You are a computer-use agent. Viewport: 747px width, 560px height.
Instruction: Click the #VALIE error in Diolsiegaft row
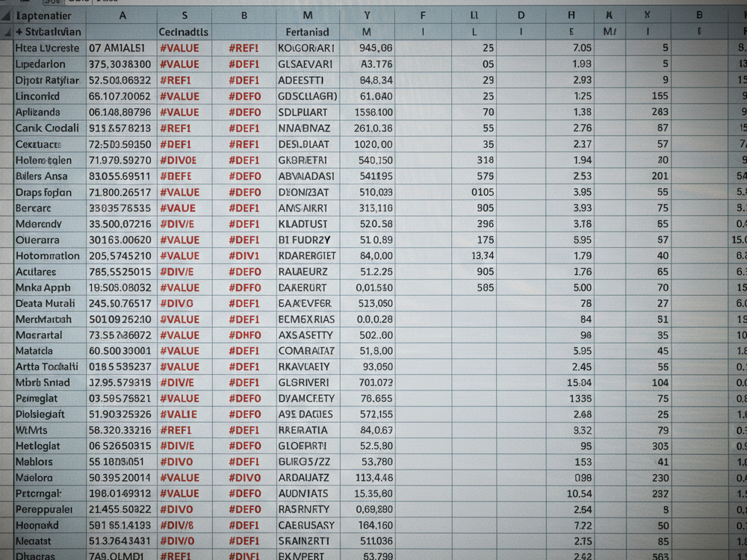point(179,414)
